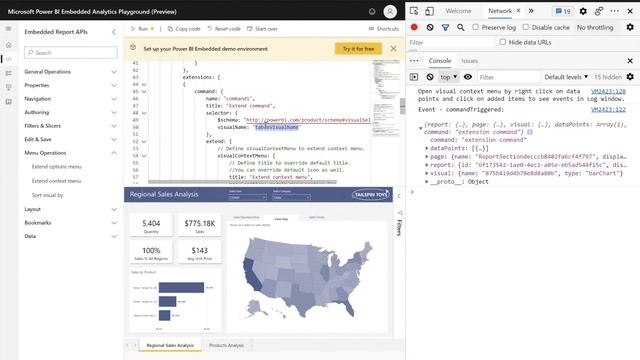Open the Regional Sales Analysis page tab

click(170, 345)
